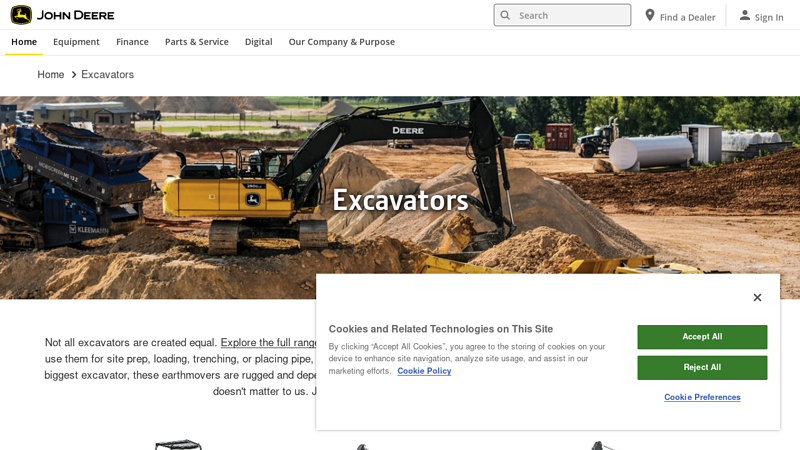Viewport: 800px width, 450px height.
Task: Close the cookie banner with X
Action: point(757,297)
